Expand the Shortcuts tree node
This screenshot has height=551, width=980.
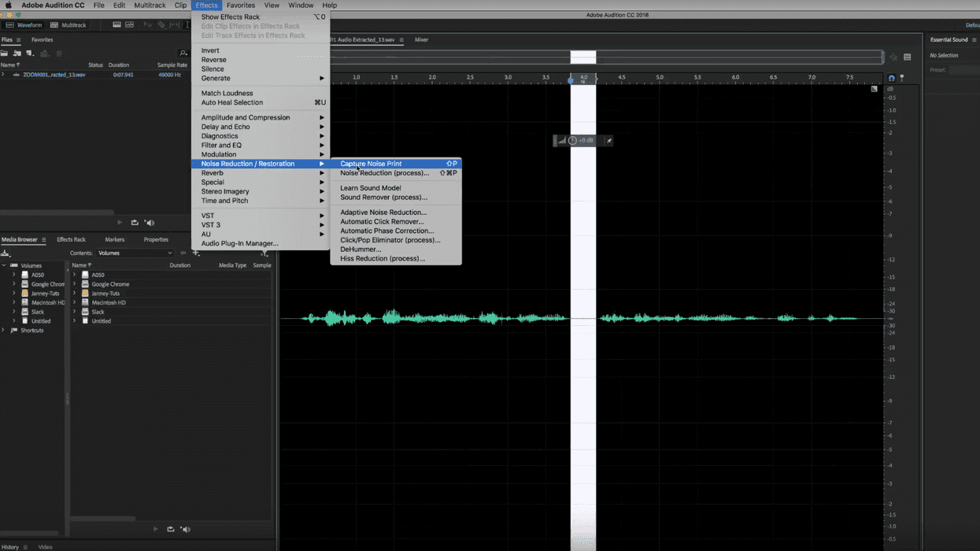pos(3,331)
